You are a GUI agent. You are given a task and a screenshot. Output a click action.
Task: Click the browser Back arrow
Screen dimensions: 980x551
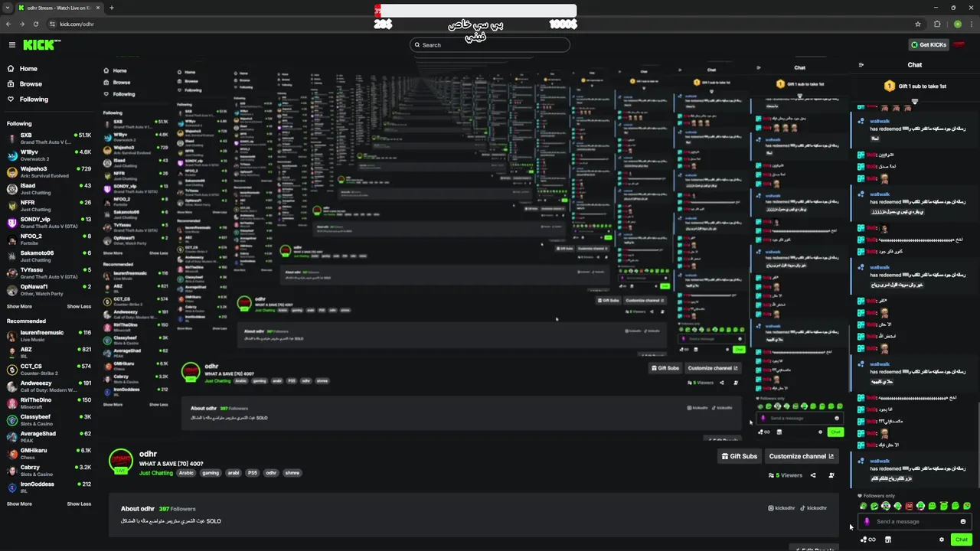(x=8, y=24)
